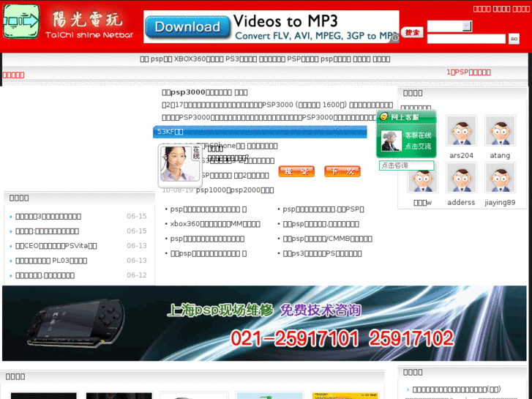Click the orange 'next time' button
The height and width of the screenshot is (399, 532).
342,171
